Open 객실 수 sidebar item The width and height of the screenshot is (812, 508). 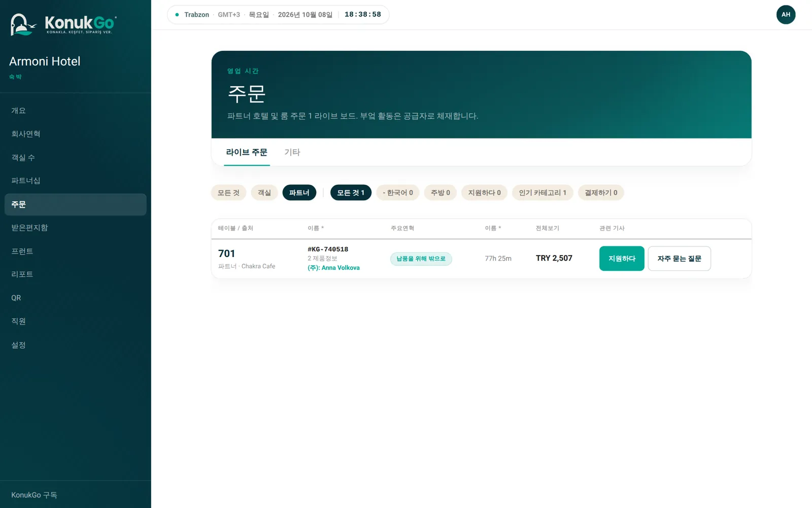75,157
